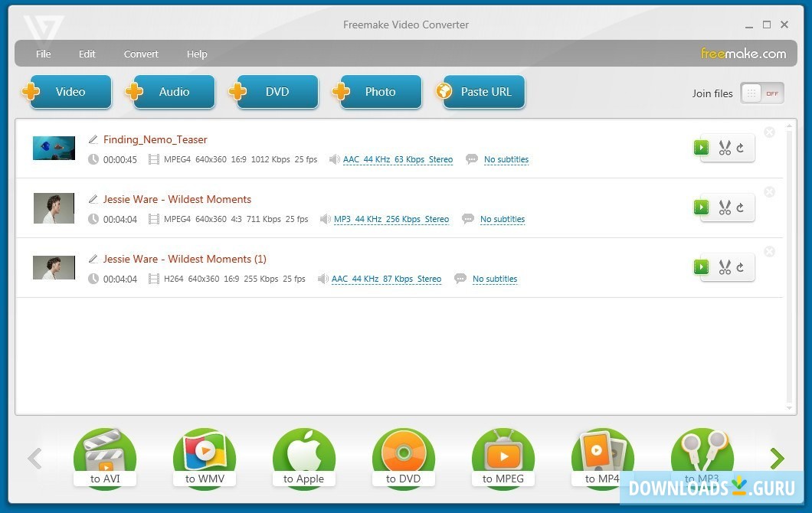Add a DVD source
This screenshot has height=513, width=812.
277,92
